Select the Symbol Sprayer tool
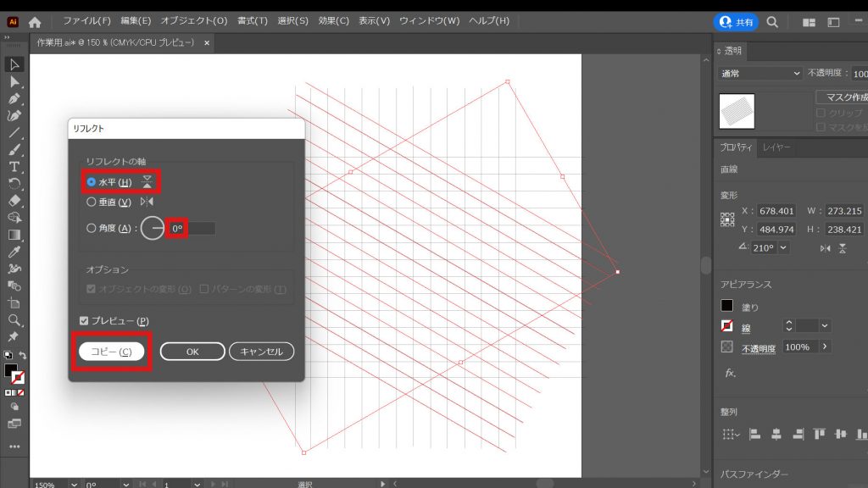 point(14,269)
